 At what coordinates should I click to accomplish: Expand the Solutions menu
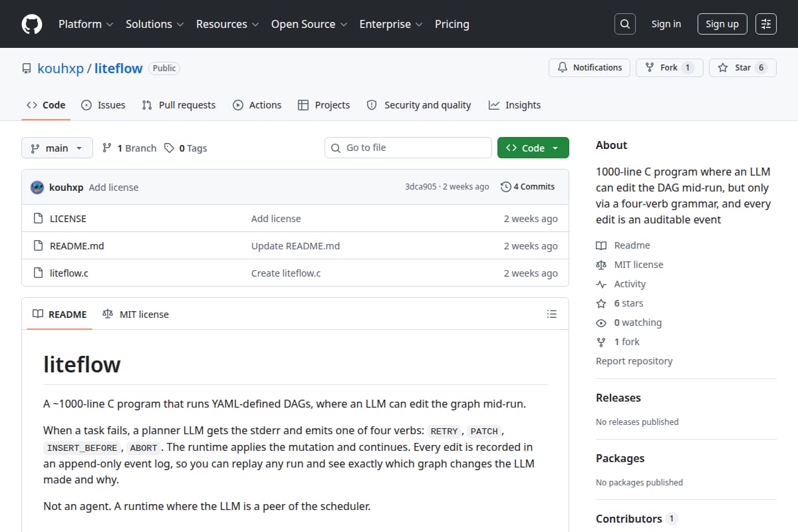click(154, 24)
